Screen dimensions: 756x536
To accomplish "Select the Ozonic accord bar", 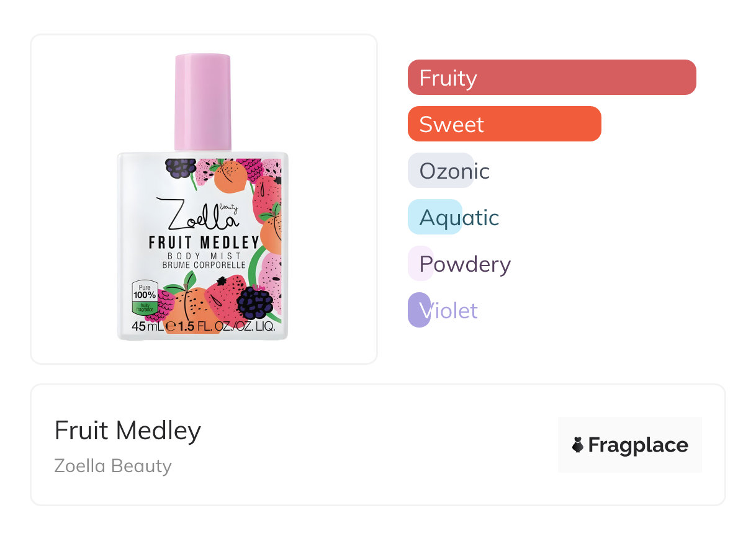I will click(441, 171).
